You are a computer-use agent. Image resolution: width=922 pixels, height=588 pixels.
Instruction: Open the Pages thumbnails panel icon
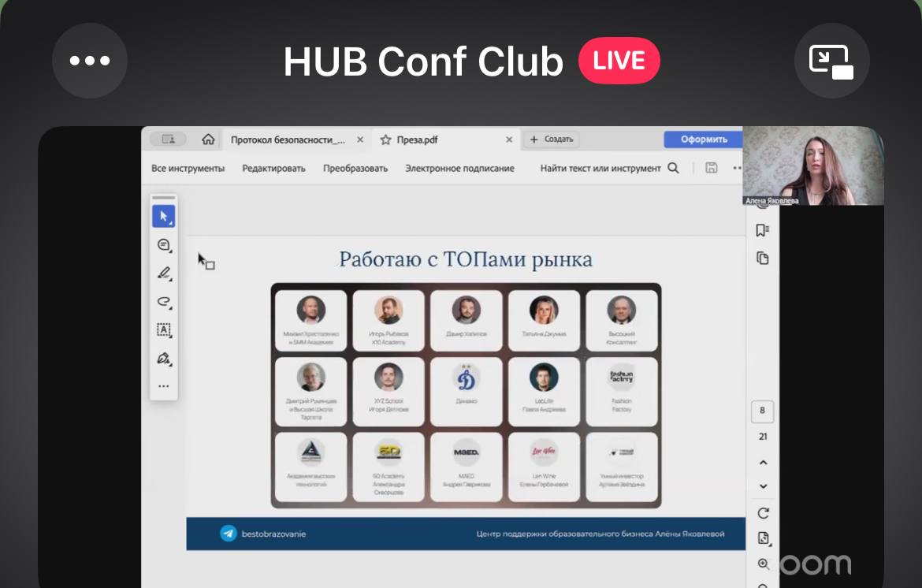tap(763, 258)
